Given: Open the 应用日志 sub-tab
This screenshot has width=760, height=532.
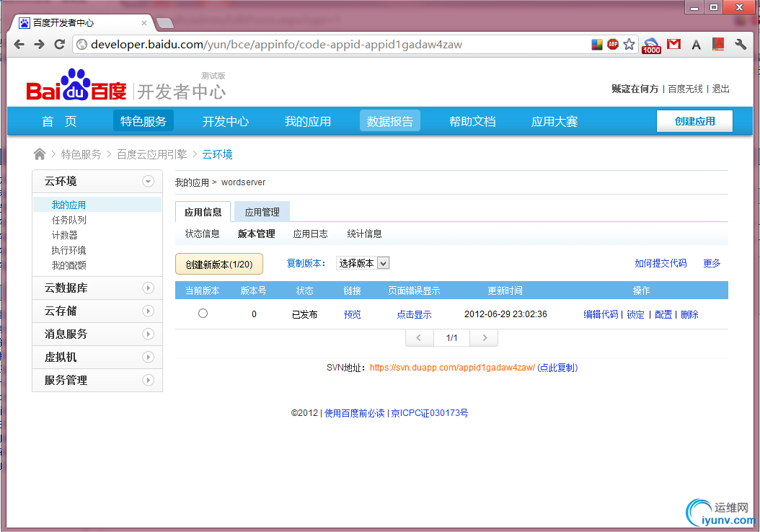Looking at the screenshot, I should click(x=310, y=234).
